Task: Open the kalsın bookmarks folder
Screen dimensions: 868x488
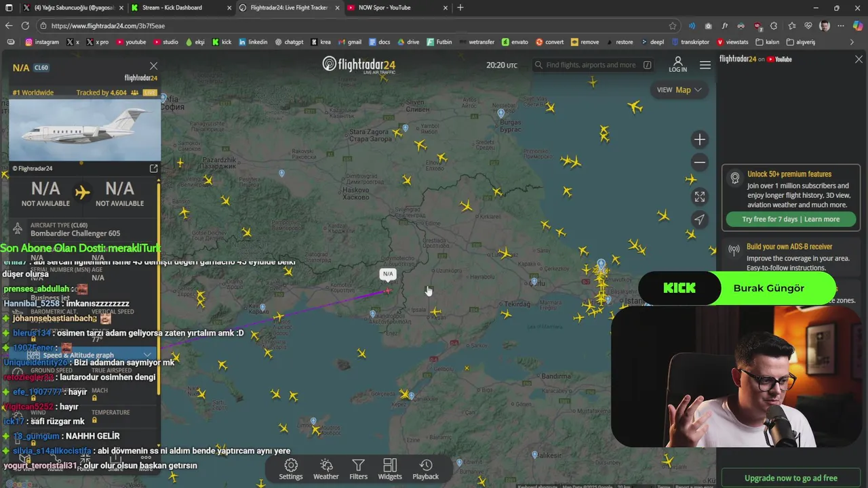Action: tap(767, 42)
